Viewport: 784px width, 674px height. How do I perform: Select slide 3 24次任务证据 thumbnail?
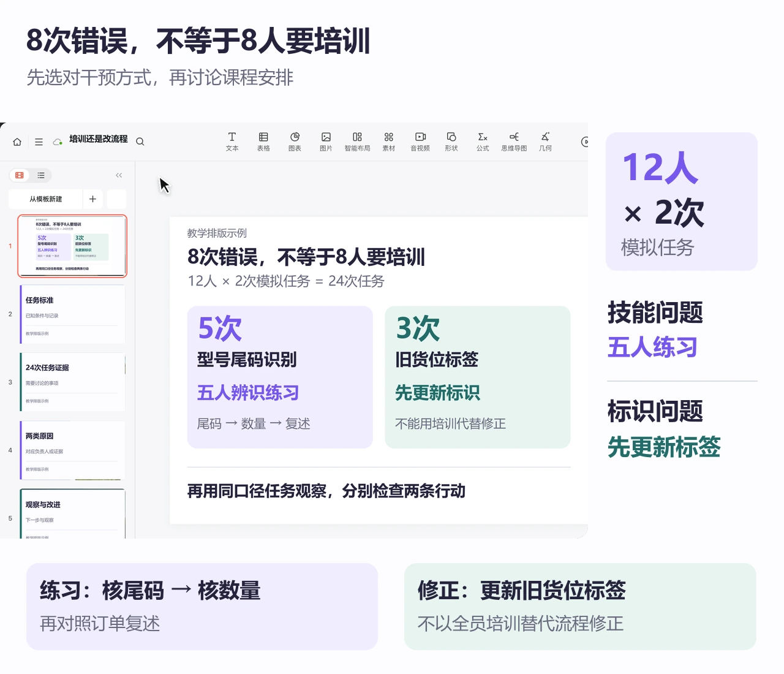coord(72,382)
